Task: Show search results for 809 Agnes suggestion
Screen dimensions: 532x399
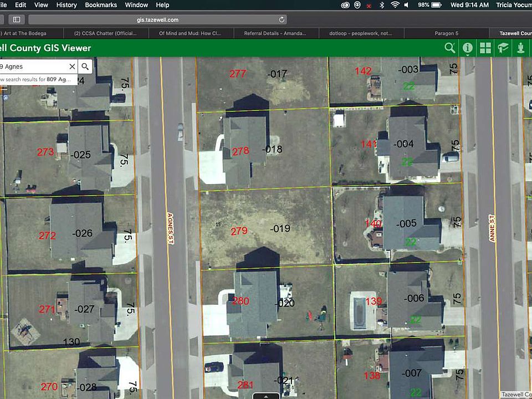Action: point(36,79)
